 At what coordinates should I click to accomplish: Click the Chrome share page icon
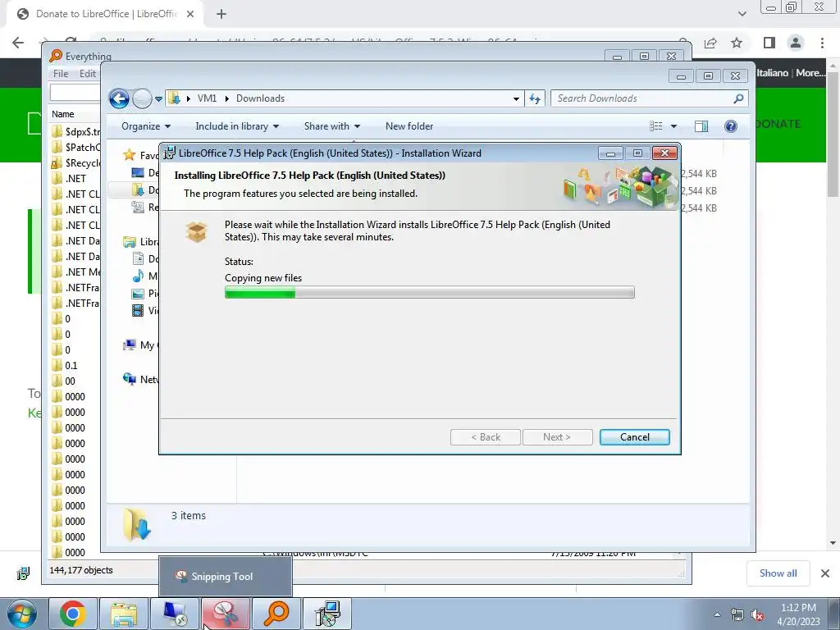(x=710, y=43)
